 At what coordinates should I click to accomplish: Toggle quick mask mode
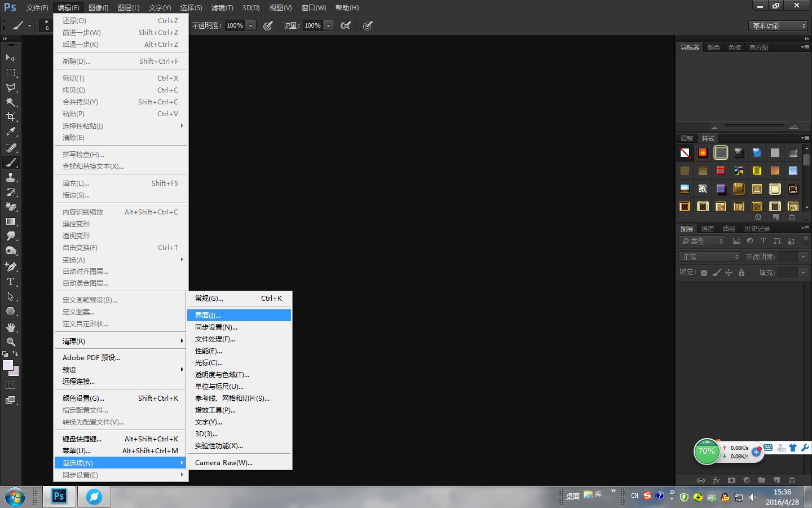pyautogui.click(x=11, y=386)
